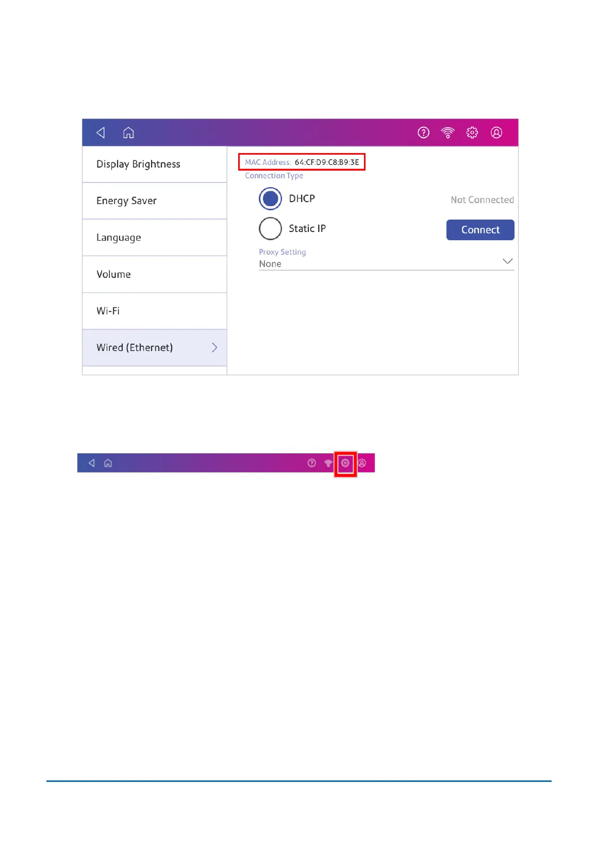
Task: Go to the home screen icon
Action: (x=128, y=133)
